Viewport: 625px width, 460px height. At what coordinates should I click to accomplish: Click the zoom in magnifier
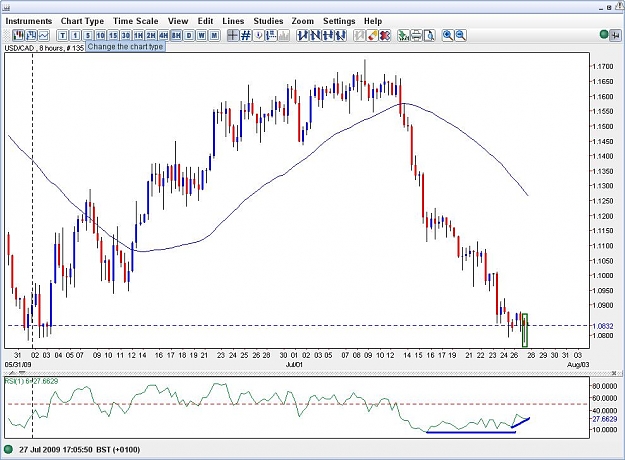(x=448, y=36)
